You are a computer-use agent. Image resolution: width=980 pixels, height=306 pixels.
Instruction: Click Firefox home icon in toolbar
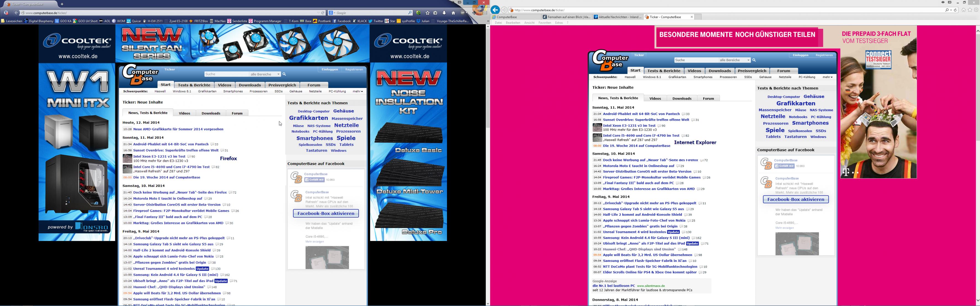click(453, 13)
